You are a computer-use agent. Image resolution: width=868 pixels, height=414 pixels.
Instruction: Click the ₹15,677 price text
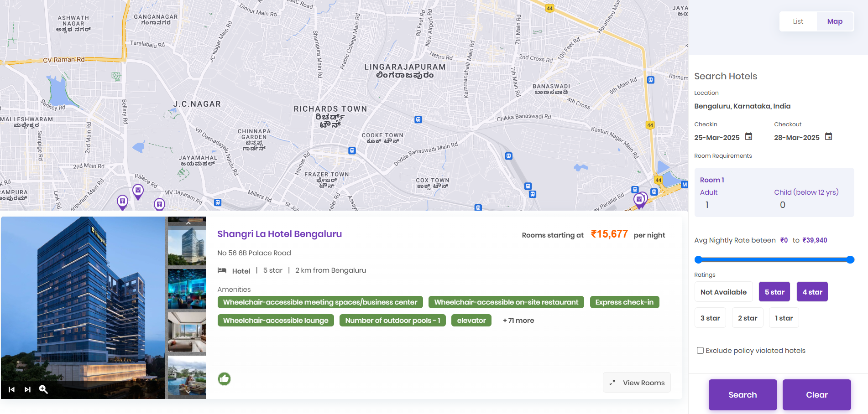(609, 234)
